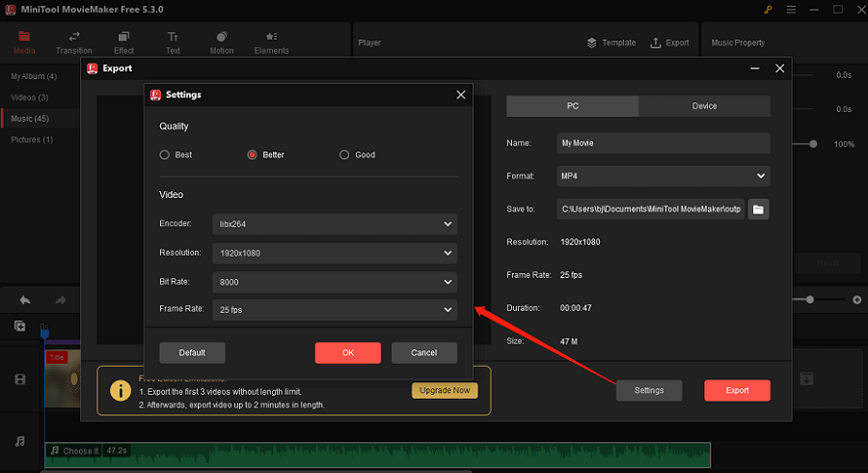Click the video track film icon
Viewport: 868px width, 473px height.
pos(20,379)
